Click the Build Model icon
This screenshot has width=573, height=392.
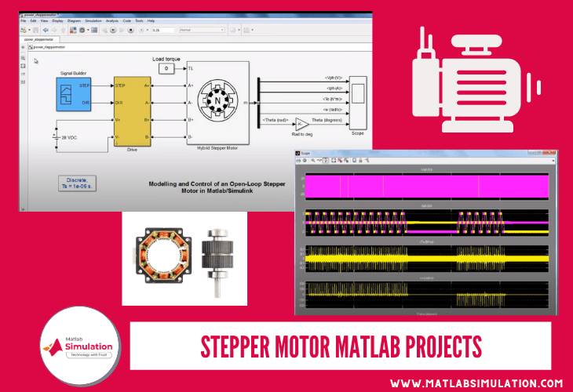[246, 30]
